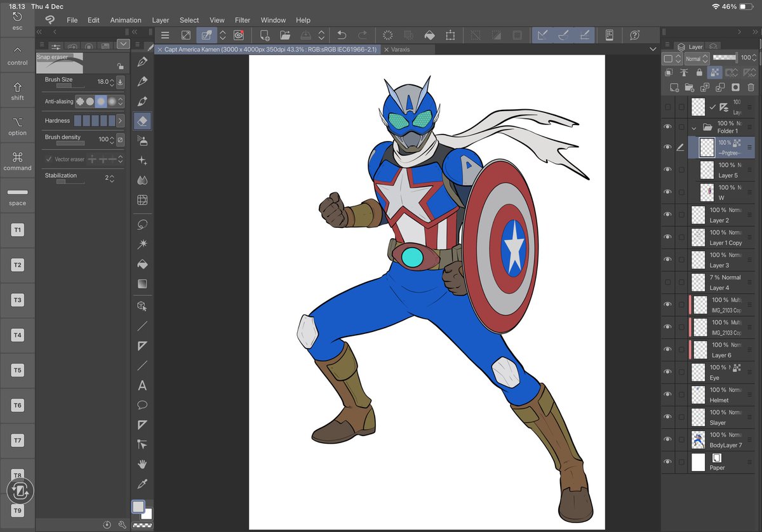This screenshot has width=762, height=532.
Task: Hide the Slayer layer via eye
Action: [x=667, y=417]
